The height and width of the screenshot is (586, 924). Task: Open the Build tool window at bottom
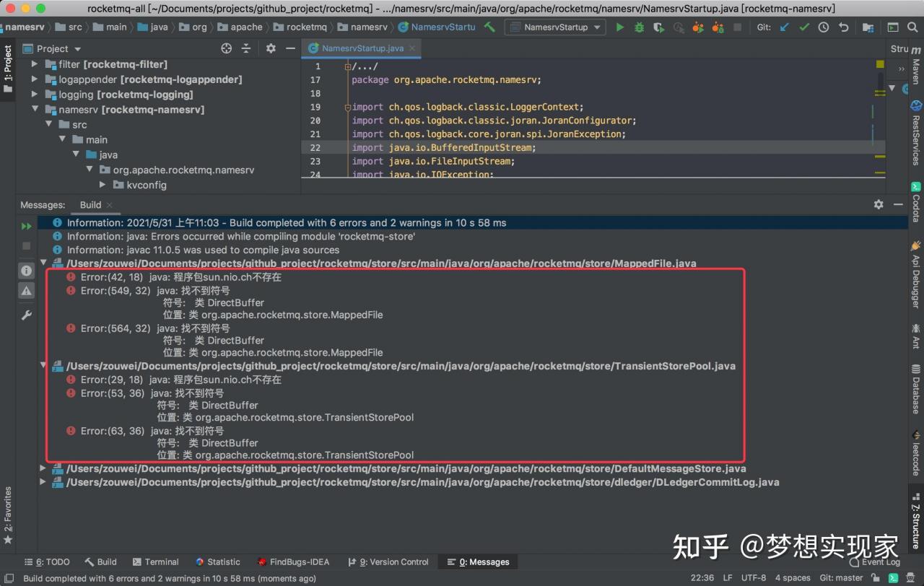point(100,561)
